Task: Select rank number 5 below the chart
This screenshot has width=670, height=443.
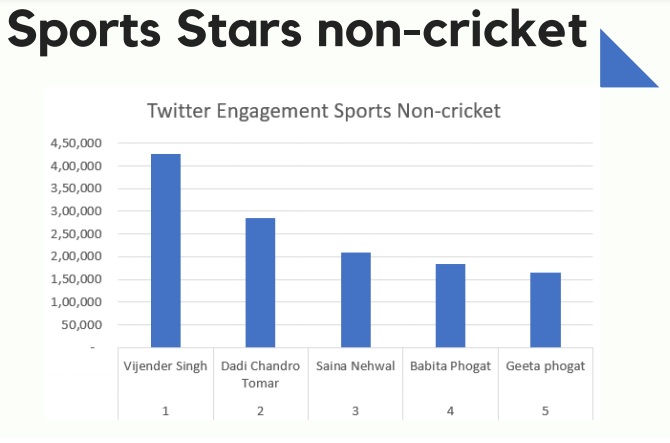Action: (x=545, y=410)
